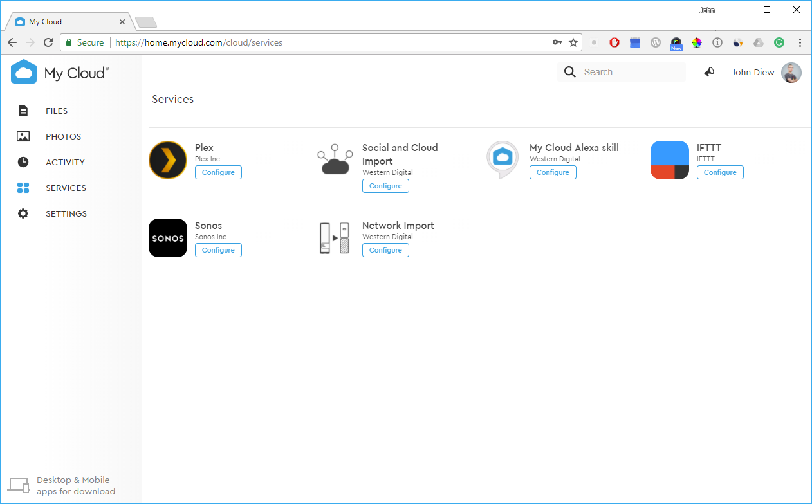Go back to the previous page

[x=12, y=42]
